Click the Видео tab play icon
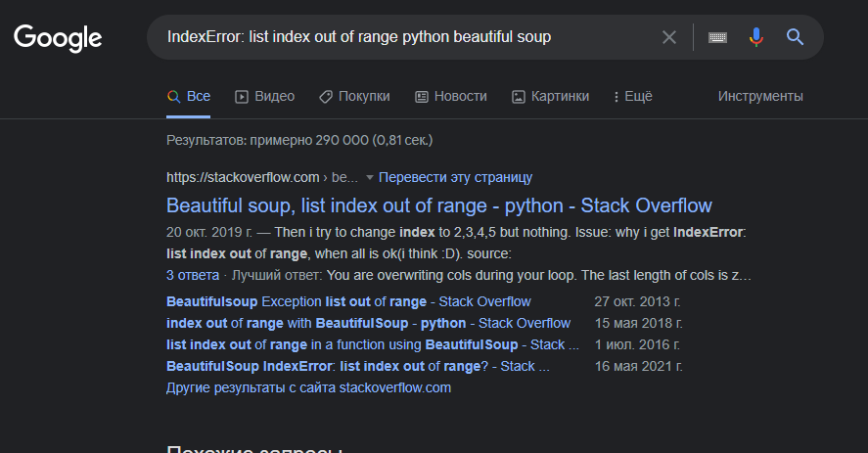The image size is (868, 453). pyautogui.click(x=243, y=96)
